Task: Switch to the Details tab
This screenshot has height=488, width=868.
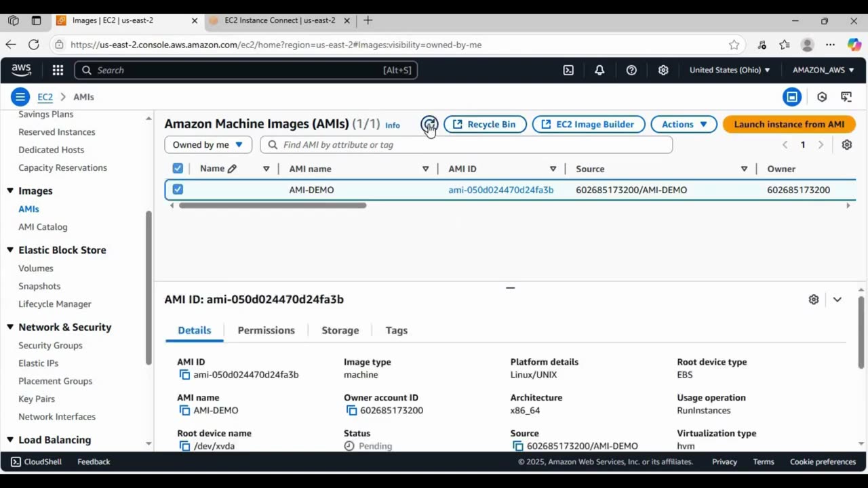Action: point(195,330)
